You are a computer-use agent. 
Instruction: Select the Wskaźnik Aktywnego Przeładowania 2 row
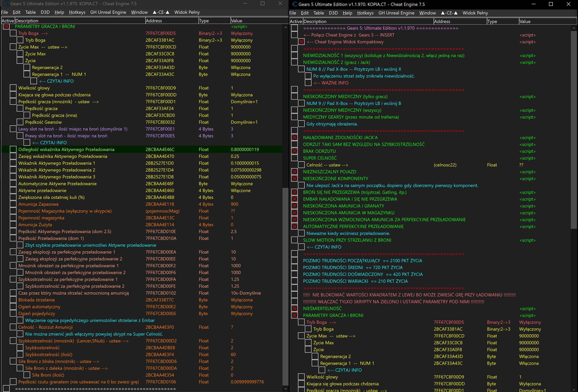point(142,170)
